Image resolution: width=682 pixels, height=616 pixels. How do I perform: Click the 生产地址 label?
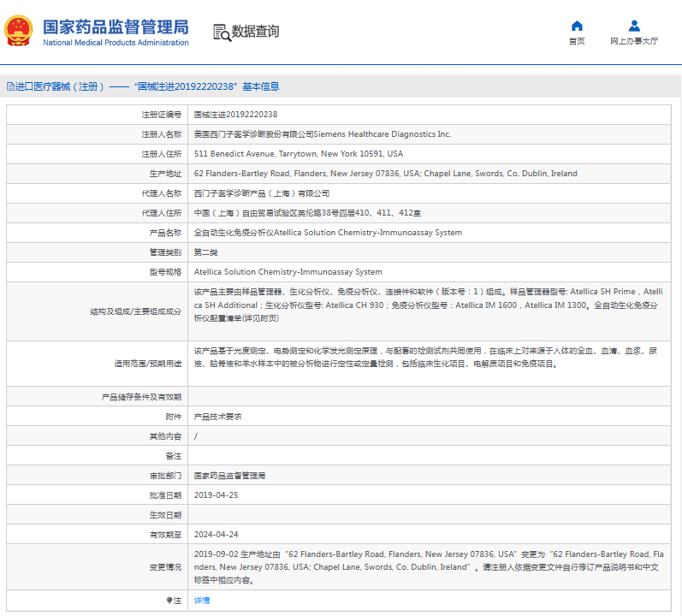click(x=165, y=174)
